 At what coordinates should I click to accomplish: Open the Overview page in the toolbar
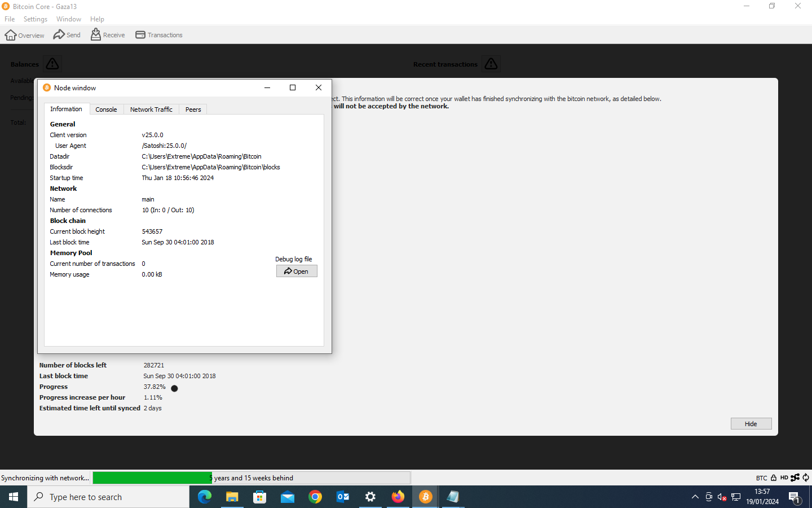point(24,35)
